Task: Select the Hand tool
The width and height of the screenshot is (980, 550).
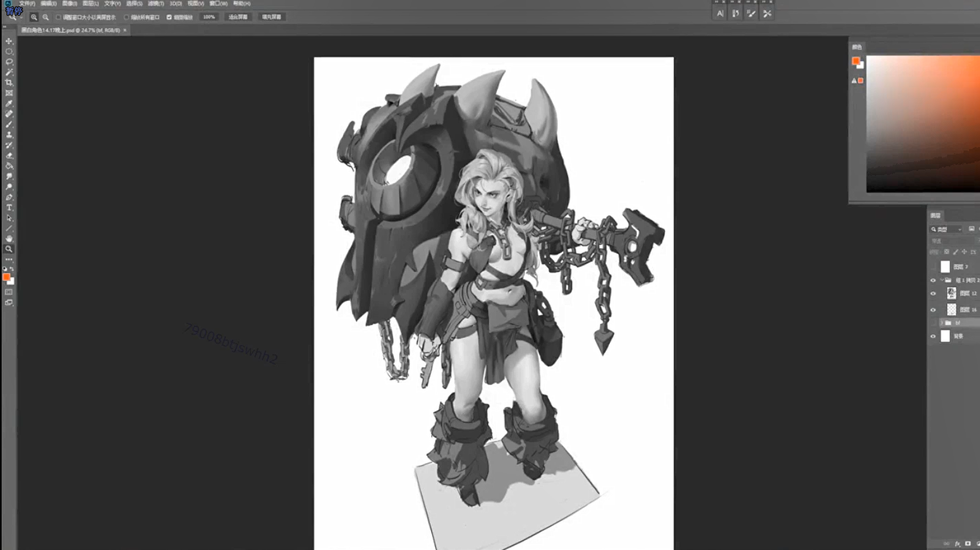Action: tap(9, 238)
